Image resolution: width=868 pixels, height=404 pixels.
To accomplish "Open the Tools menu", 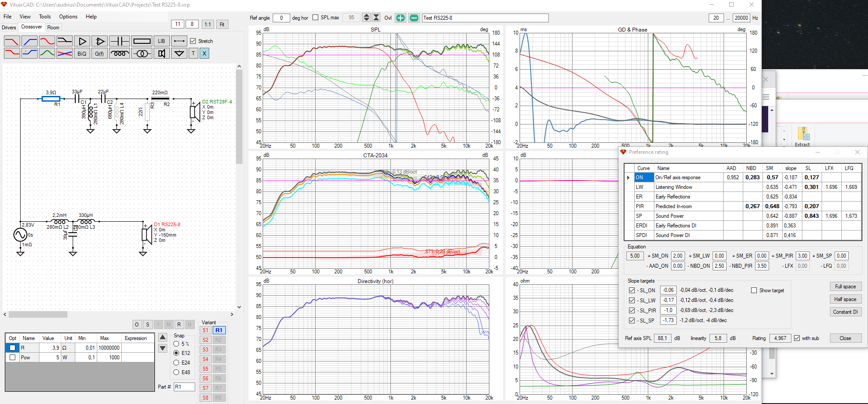I will click(45, 17).
